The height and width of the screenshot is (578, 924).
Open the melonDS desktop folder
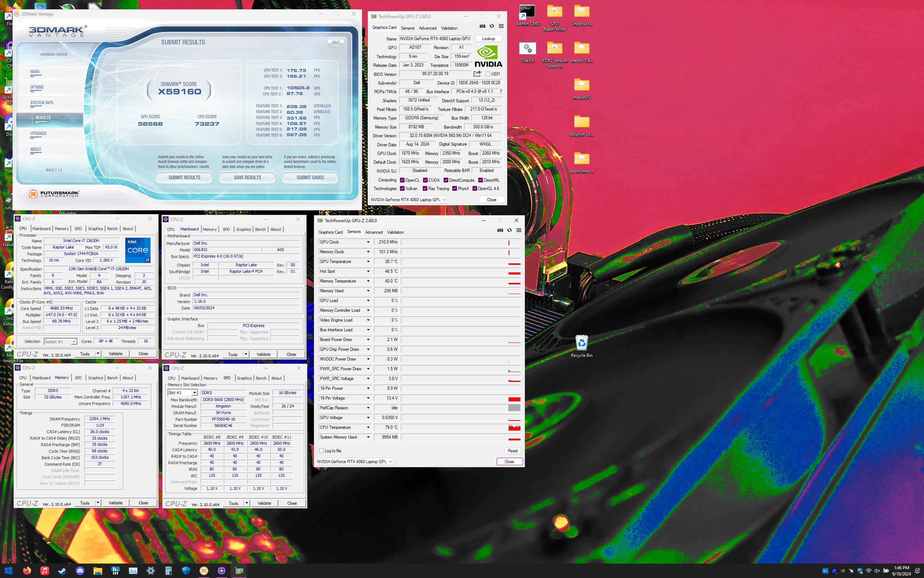pyautogui.click(x=581, y=89)
